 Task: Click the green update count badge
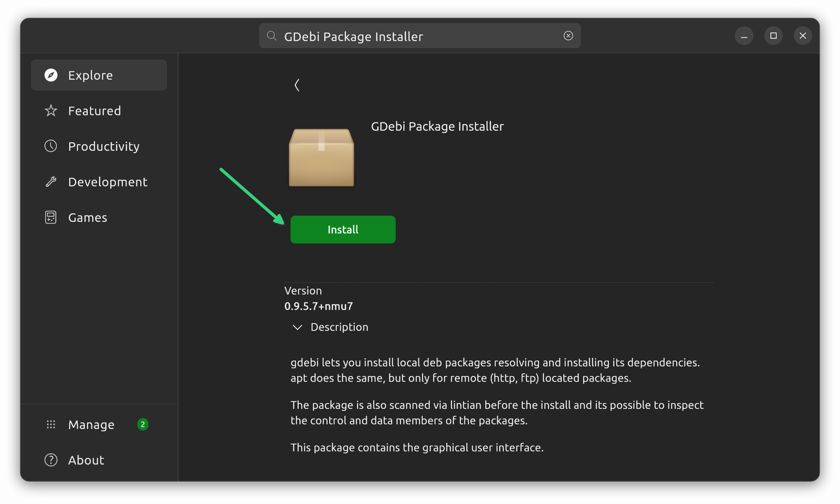(142, 424)
